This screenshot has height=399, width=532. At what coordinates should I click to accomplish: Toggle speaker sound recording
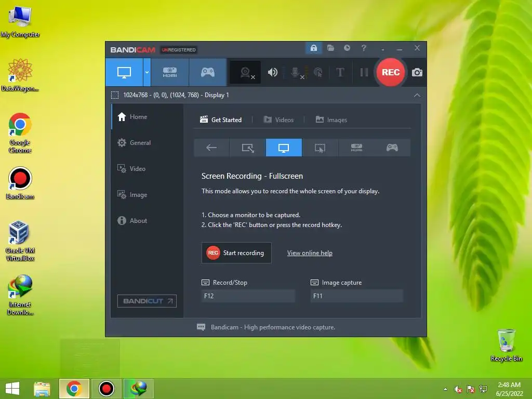pos(273,72)
